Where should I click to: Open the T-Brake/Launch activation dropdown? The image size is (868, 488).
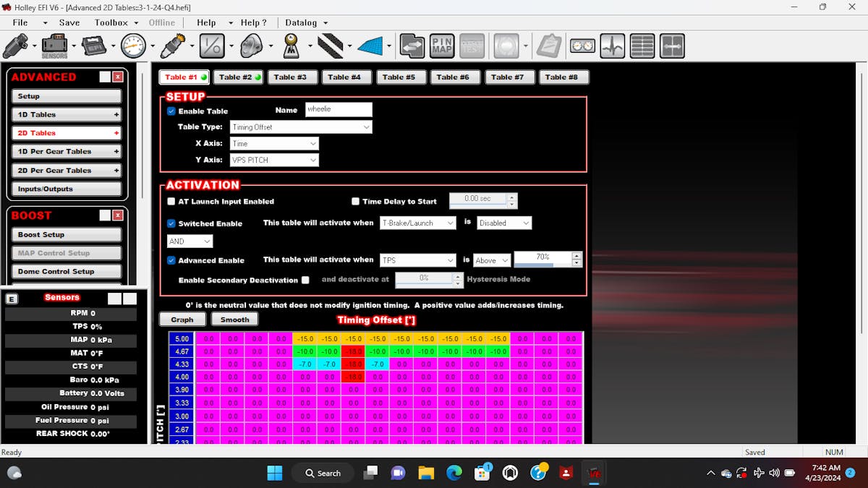pyautogui.click(x=418, y=223)
